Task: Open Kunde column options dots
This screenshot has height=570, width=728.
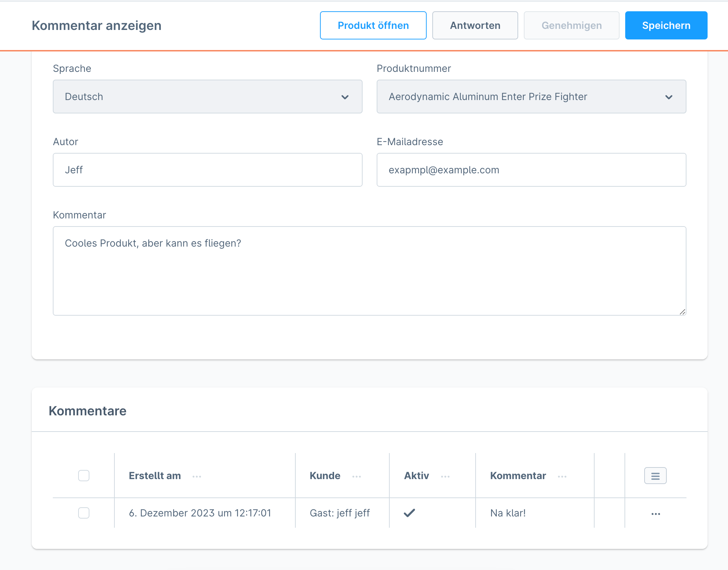Action: [357, 477]
